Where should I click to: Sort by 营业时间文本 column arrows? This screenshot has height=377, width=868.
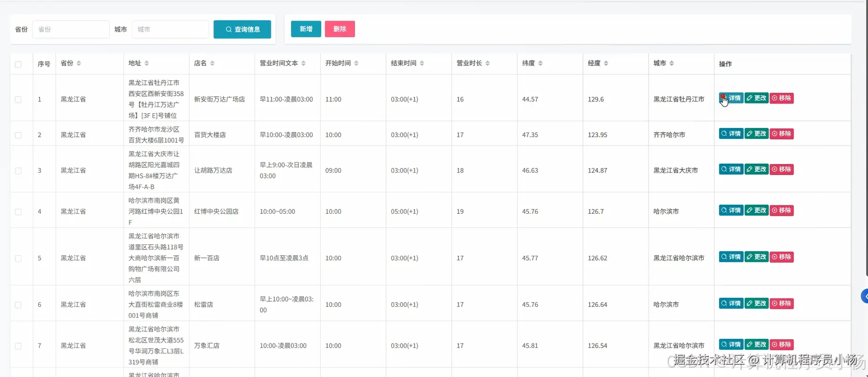(304, 63)
